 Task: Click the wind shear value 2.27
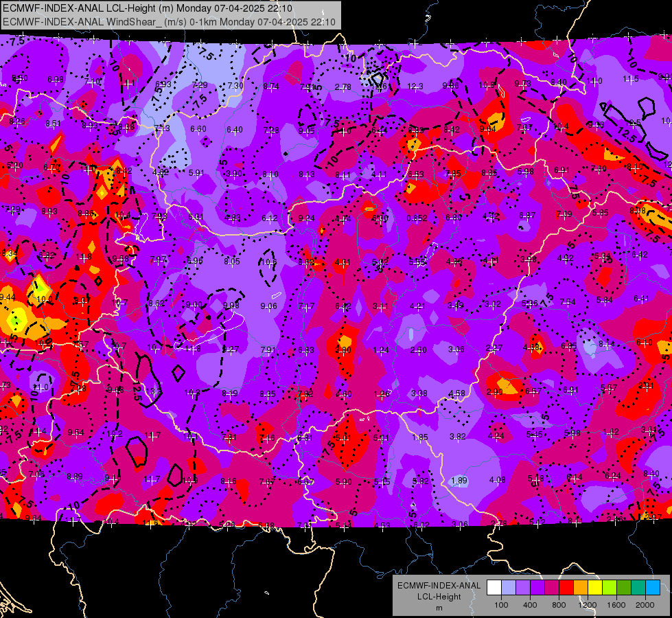(494, 348)
